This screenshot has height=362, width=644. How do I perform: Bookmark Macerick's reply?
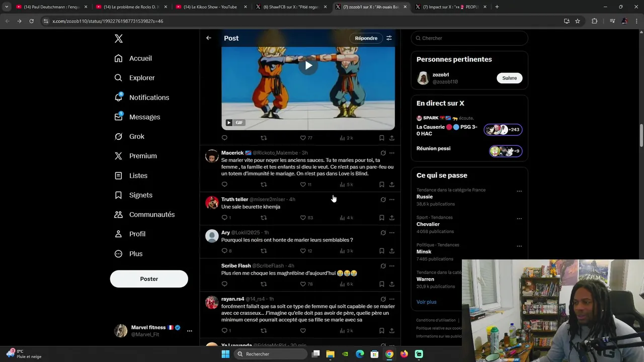pyautogui.click(x=381, y=185)
